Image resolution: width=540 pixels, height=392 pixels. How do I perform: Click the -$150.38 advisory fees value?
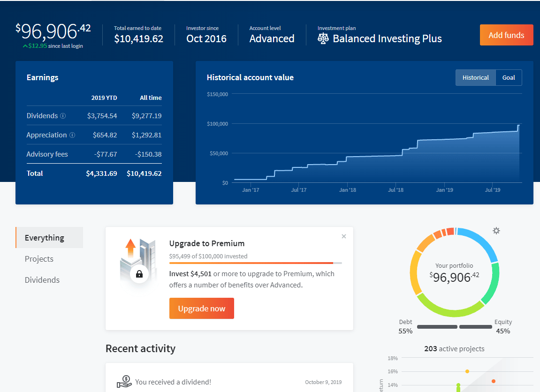click(x=148, y=154)
